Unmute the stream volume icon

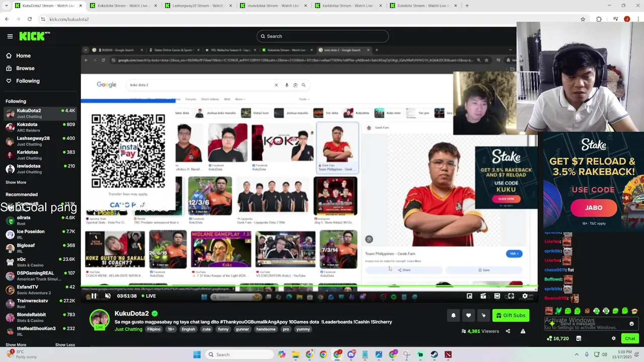(108, 296)
